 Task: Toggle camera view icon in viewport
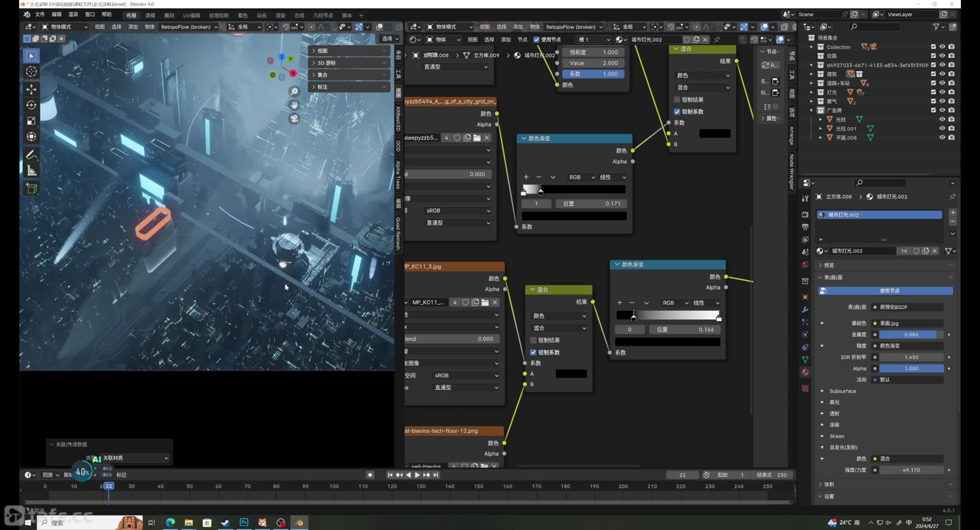[294, 119]
